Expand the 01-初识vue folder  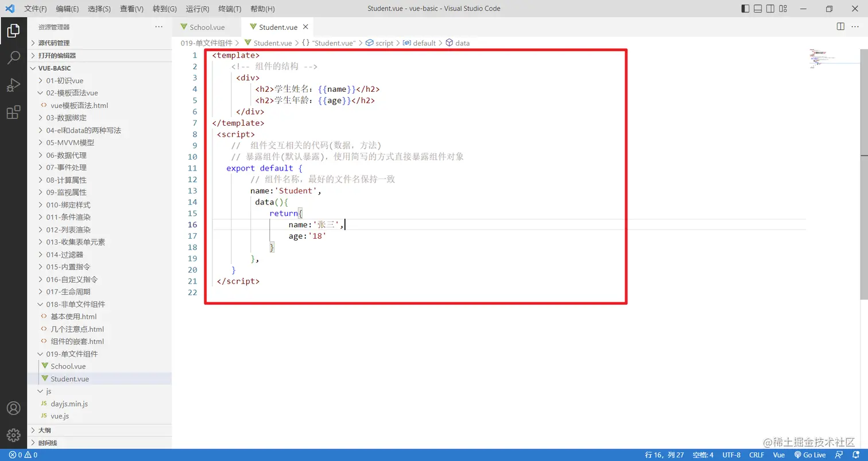click(x=99, y=80)
